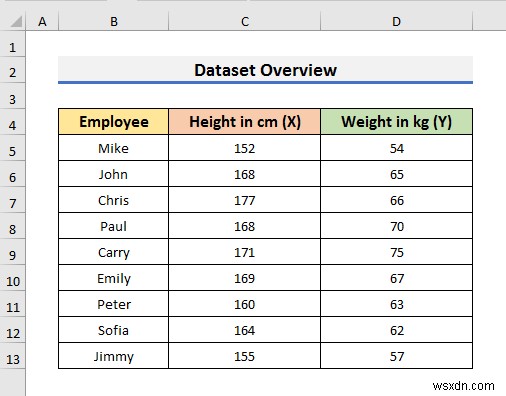506x396 pixels.
Task: Select column D header
Action: [x=396, y=22]
